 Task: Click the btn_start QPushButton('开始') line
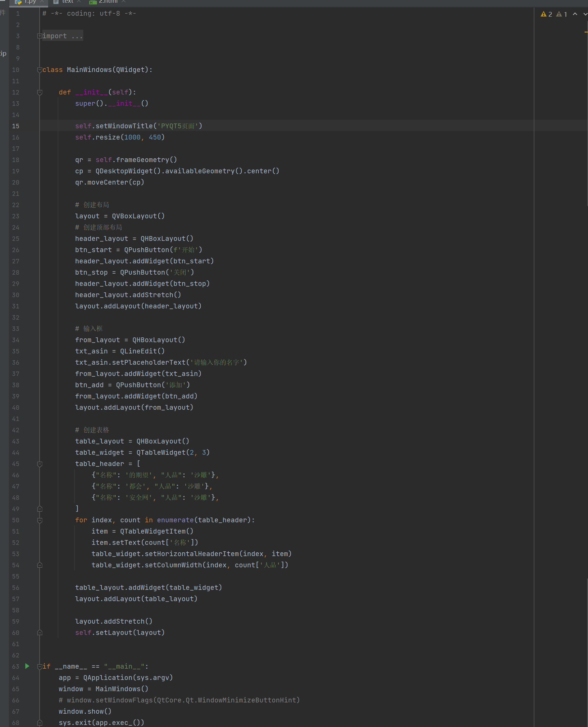click(x=139, y=250)
